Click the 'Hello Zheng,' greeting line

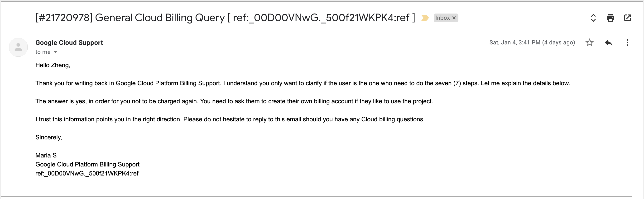point(53,65)
